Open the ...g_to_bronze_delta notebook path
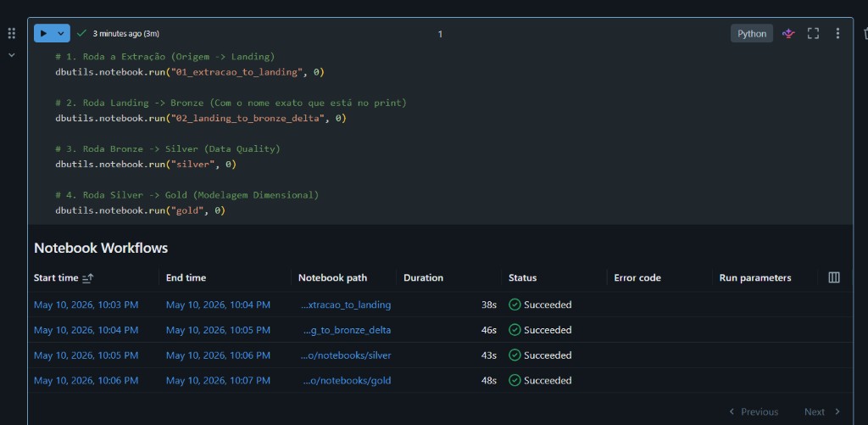Image resolution: width=868 pixels, height=425 pixels. [x=347, y=330]
